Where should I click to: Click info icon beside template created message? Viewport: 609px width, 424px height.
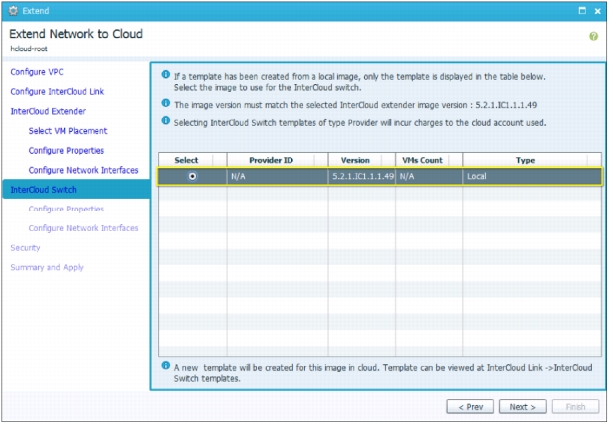(165, 74)
